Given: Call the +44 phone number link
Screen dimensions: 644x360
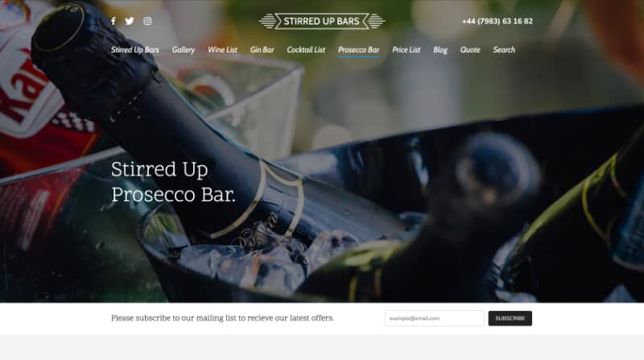Looking at the screenshot, I should (497, 21).
